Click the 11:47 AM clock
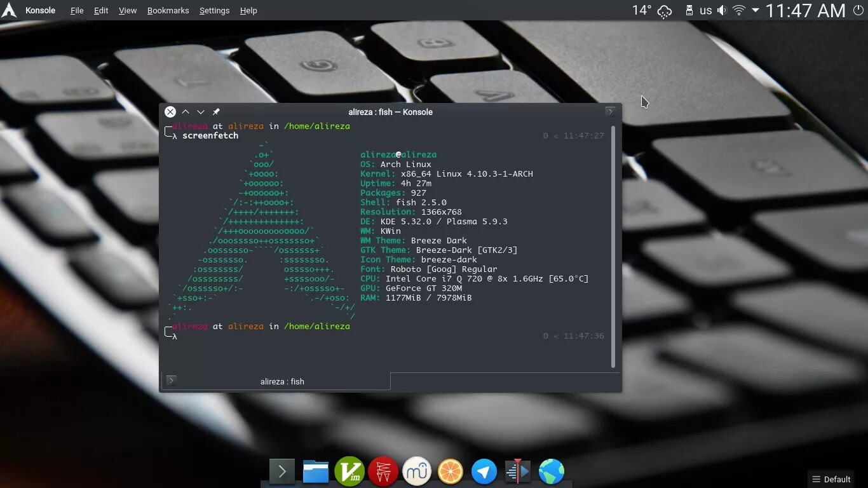 point(805,10)
